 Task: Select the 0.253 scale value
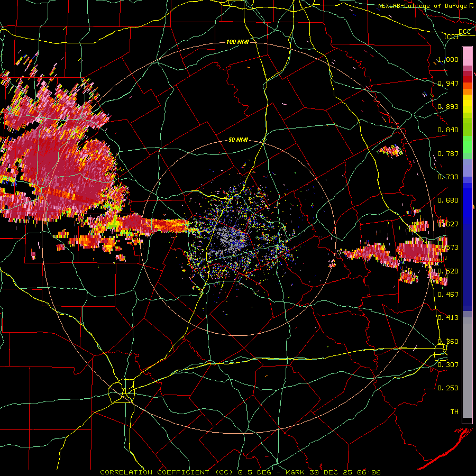pos(448,388)
